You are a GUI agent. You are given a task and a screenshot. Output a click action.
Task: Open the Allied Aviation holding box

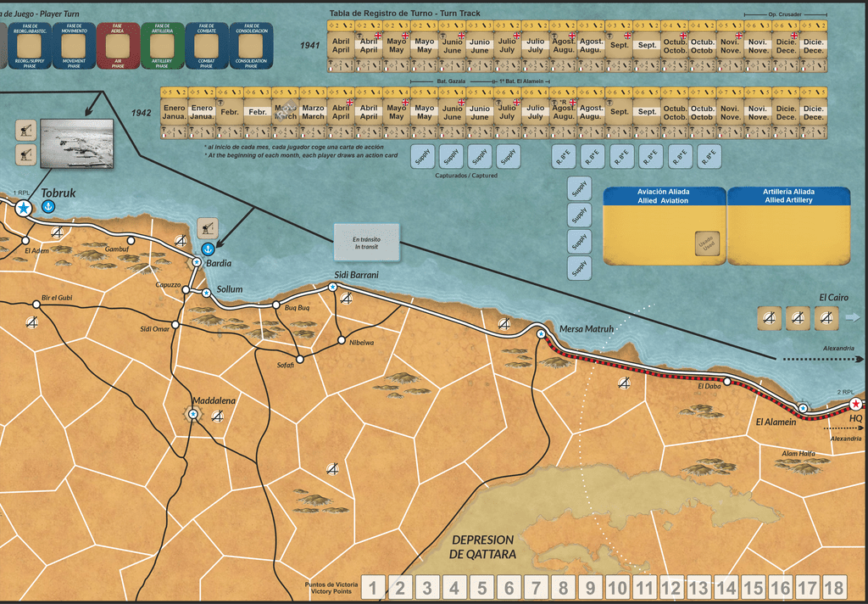point(665,226)
